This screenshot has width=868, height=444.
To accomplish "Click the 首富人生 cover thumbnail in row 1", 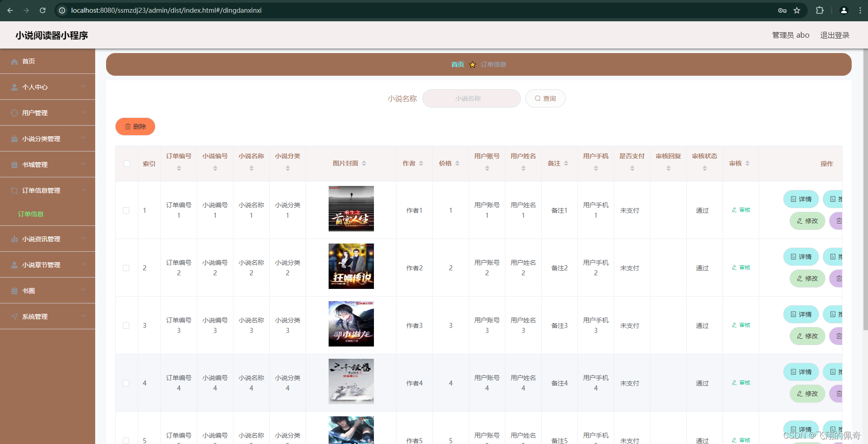I will (x=351, y=209).
